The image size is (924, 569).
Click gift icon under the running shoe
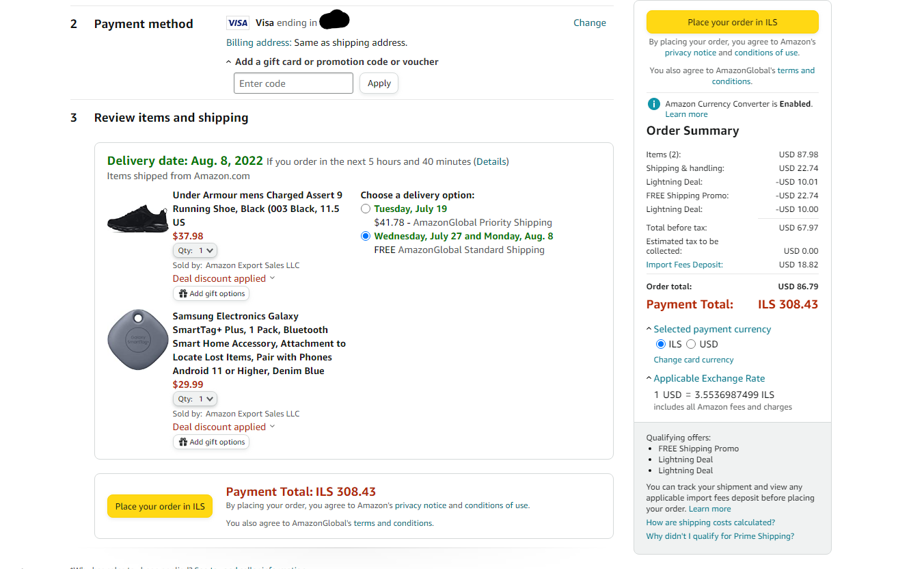[183, 293]
